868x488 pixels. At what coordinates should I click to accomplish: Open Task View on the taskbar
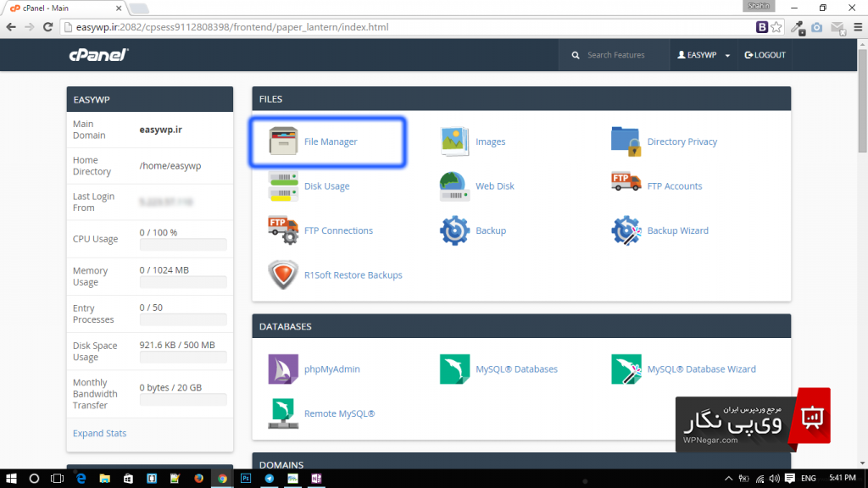[x=57, y=479]
